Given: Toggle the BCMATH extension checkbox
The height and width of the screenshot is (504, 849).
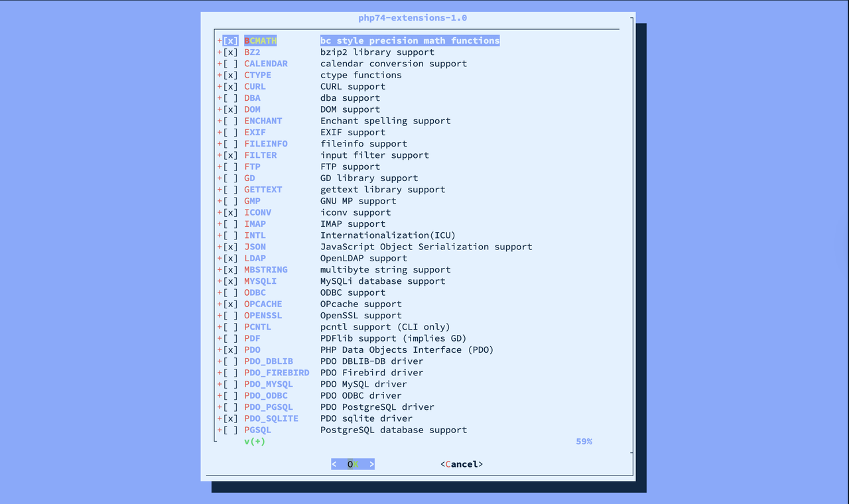Looking at the screenshot, I should click(230, 40).
